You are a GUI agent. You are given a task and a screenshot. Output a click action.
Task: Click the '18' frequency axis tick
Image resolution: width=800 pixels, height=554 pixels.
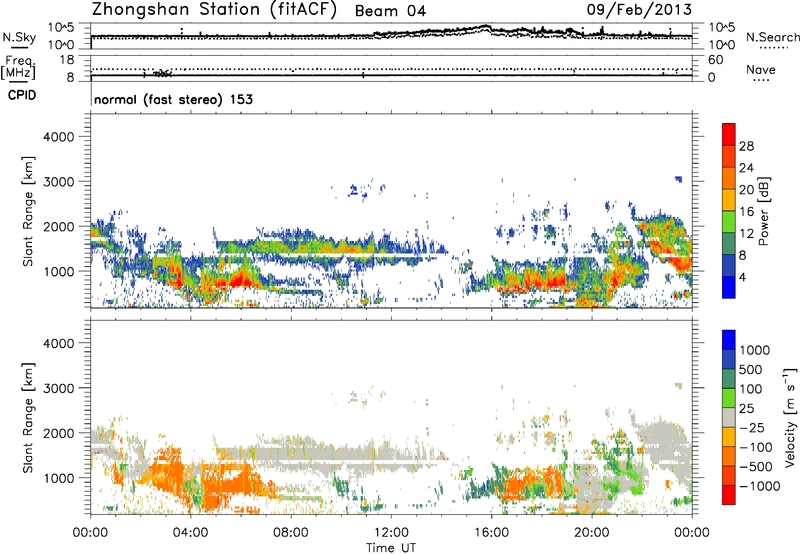tap(67, 60)
